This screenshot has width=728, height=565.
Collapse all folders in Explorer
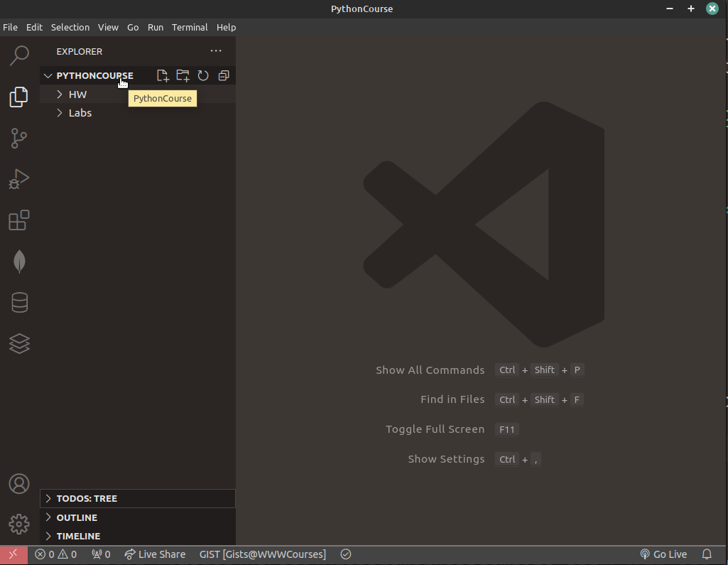tap(224, 76)
